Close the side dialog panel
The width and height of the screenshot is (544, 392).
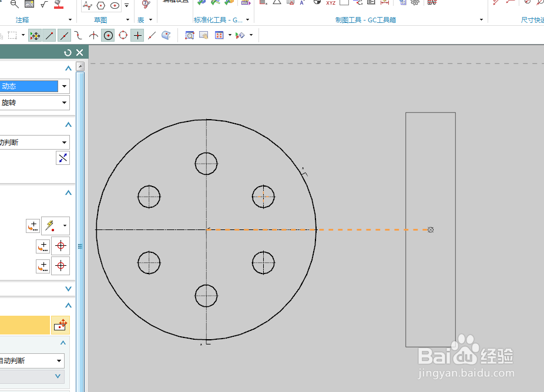click(x=80, y=53)
